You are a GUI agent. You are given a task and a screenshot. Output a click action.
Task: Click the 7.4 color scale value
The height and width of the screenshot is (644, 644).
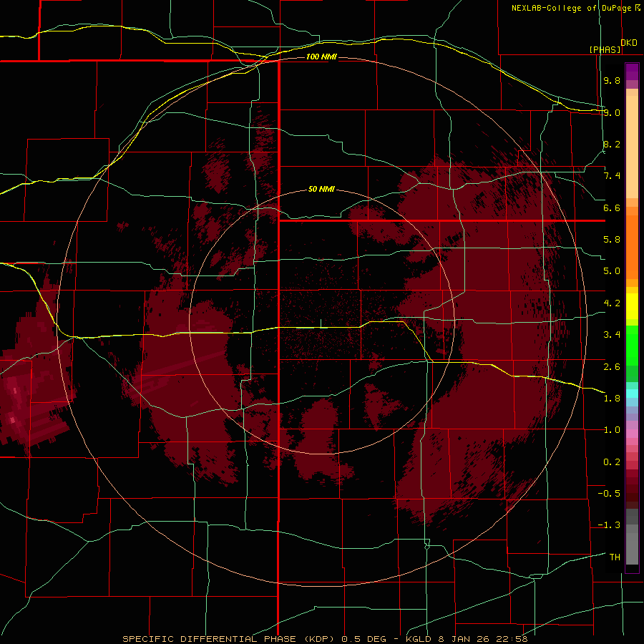[612, 176]
